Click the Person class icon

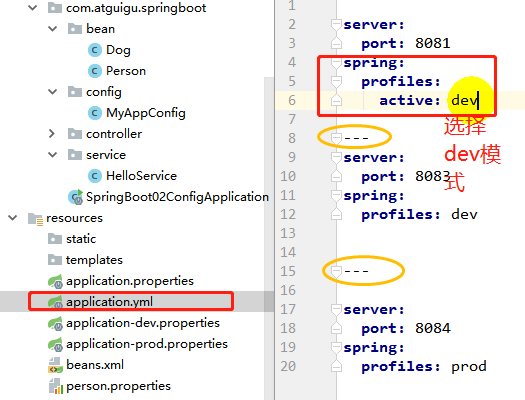click(x=95, y=71)
